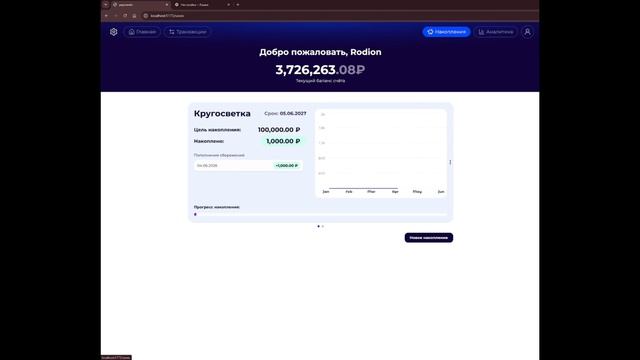Close the first browser tab
This screenshot has height=360, width=640.
click(x=167, y=4)
